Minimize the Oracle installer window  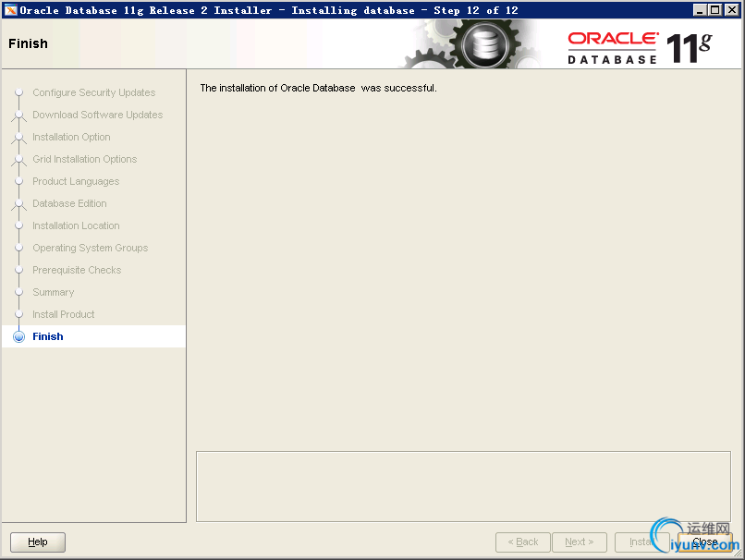click(700, 10)
